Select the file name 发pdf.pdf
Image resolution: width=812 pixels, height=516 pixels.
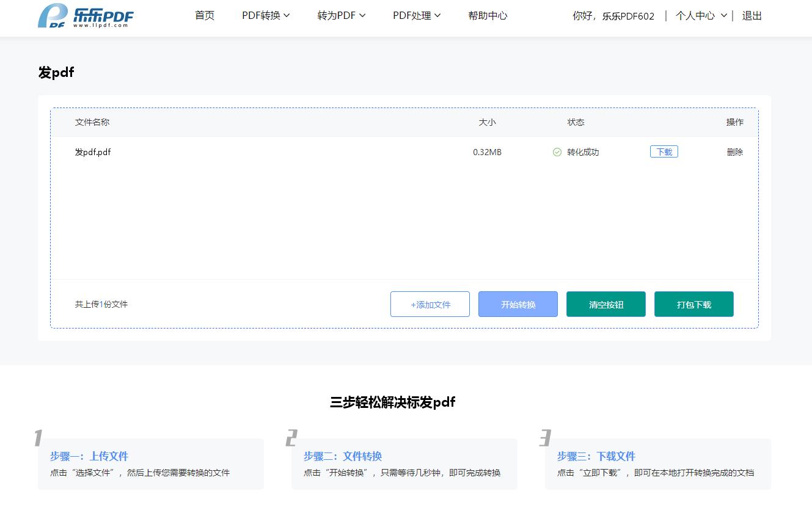93,152
